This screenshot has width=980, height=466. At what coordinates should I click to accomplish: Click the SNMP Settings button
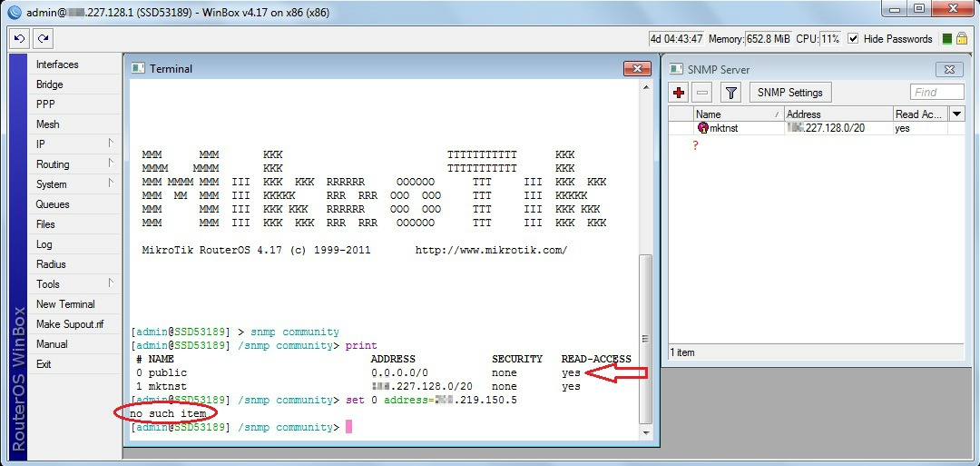[790, 93]
